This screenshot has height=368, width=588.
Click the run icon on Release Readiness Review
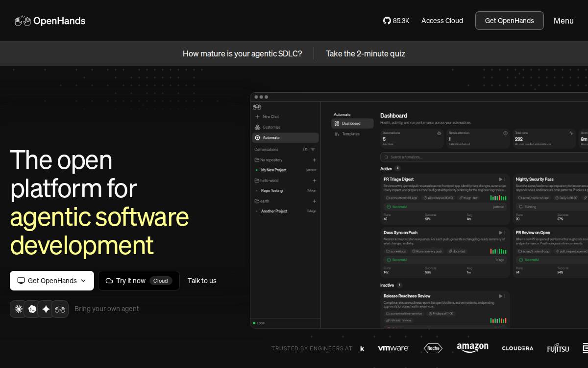point(500,296)
